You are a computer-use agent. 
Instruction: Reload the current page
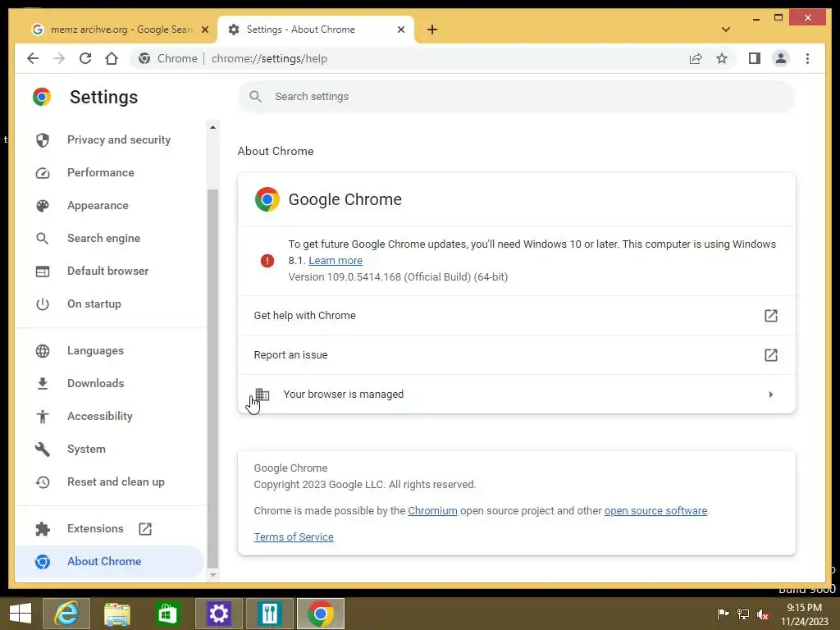(x=85, y=58)
